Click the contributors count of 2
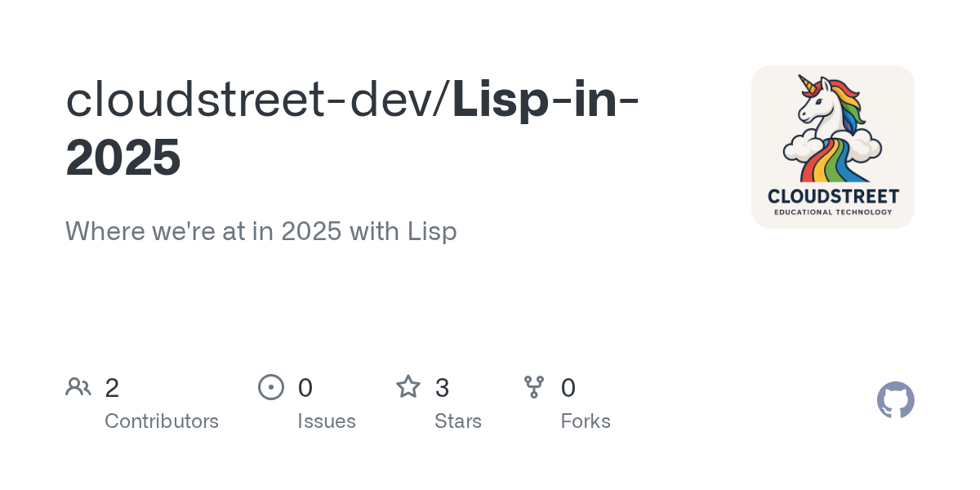The height and width of the screenshot is (490, 980). [112, 388]
